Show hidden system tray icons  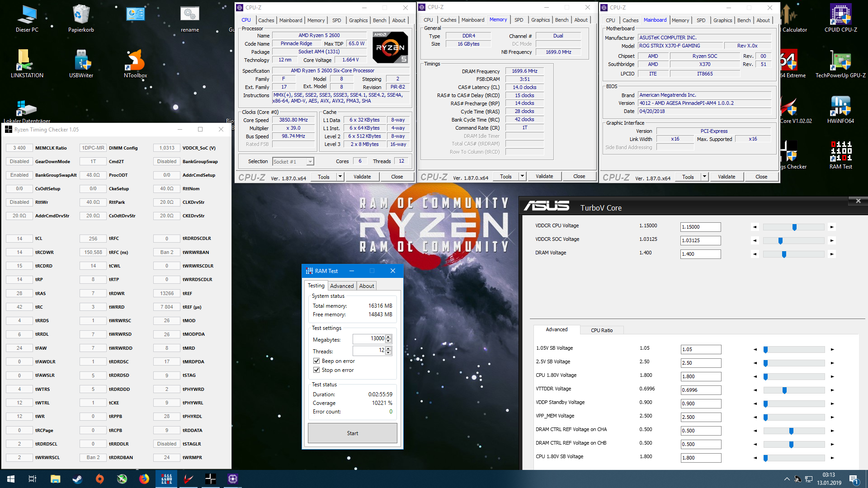[x=787, y=479]
